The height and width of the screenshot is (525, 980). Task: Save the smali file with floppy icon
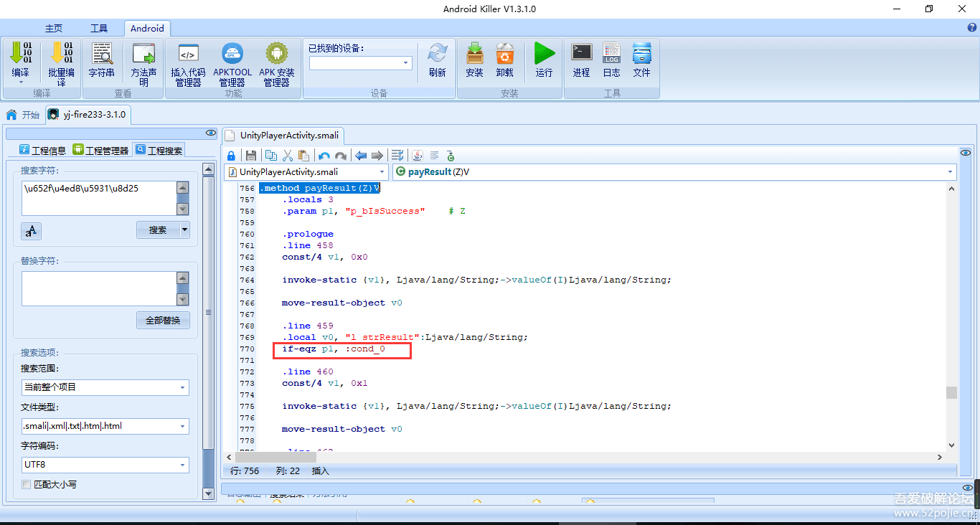[251, 156]
